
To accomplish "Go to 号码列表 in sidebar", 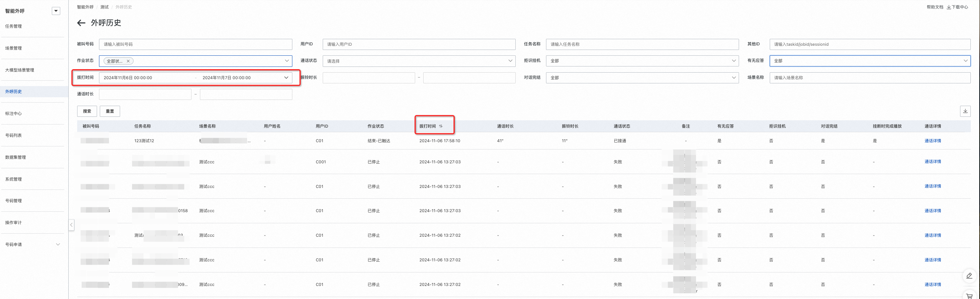I will tap(13, 135).
